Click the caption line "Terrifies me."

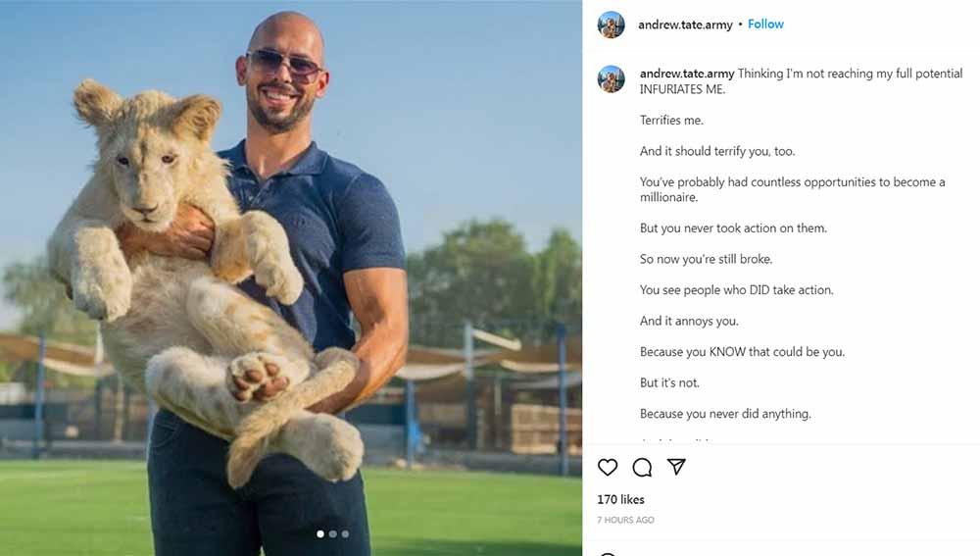671,120
